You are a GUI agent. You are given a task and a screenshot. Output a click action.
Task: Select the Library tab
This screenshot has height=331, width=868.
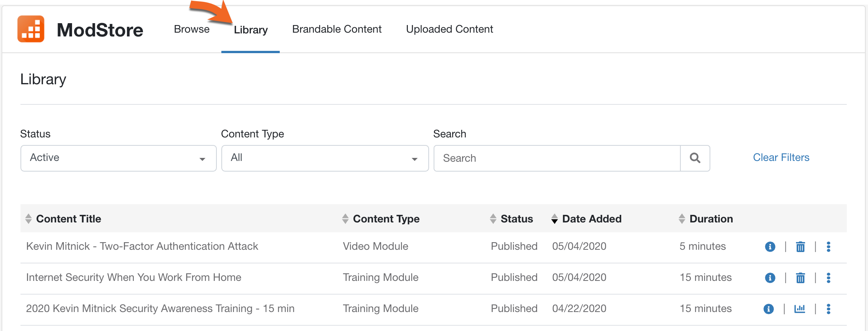(x=251, y=30)
